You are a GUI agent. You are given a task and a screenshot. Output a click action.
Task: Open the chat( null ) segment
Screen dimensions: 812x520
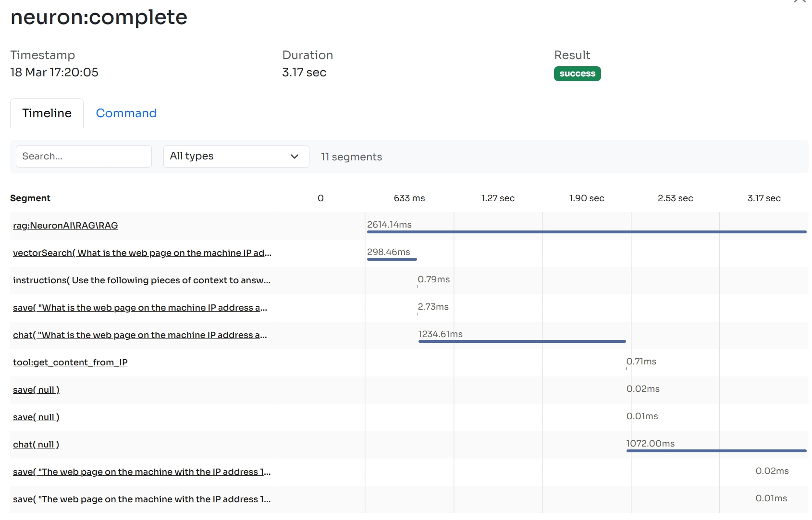click(x=36, y=445)
